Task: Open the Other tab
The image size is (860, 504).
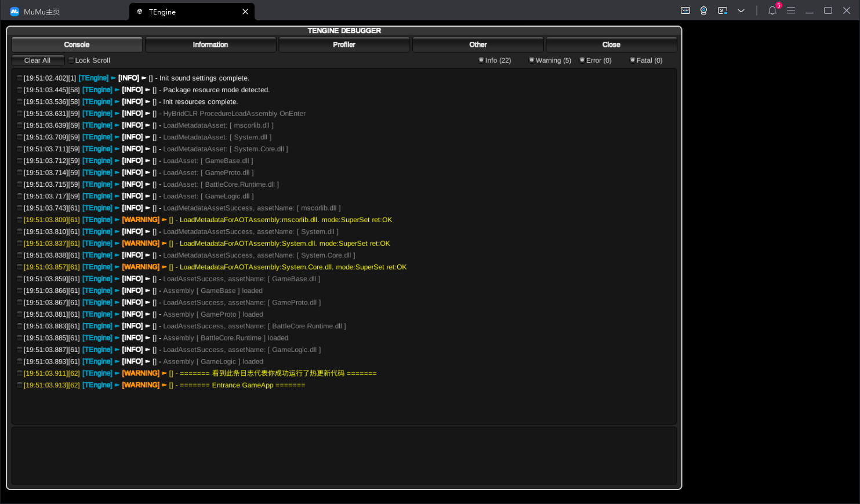Action: pyautogui.click(x=478, y=45)
